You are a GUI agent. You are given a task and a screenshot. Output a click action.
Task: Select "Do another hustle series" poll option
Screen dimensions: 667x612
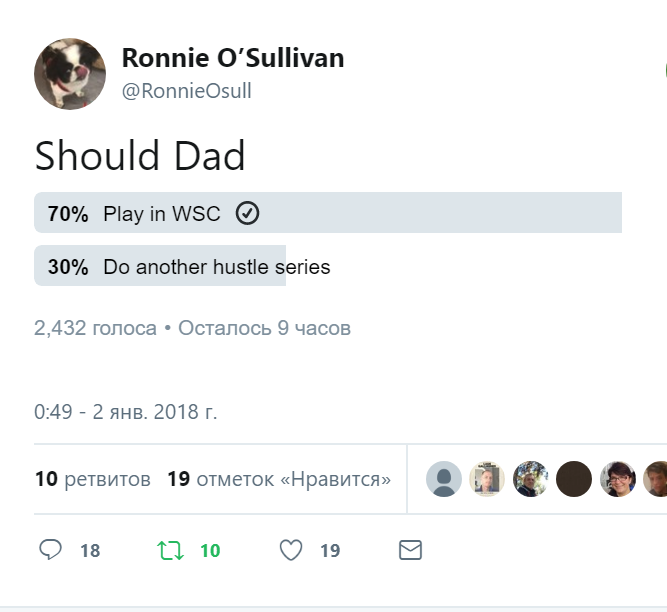(x=216, y=267)
